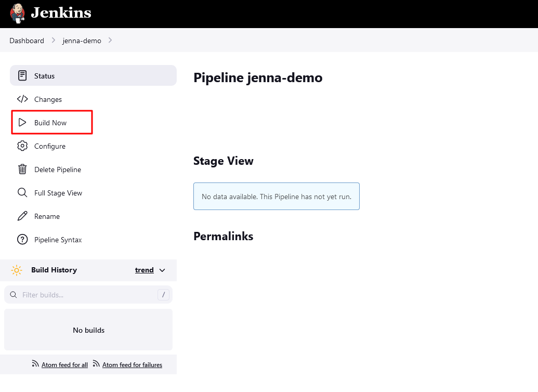This screenshot has height=392, width=538.
Task: Click the Stage View heading
Action: (x=224, y=161)
